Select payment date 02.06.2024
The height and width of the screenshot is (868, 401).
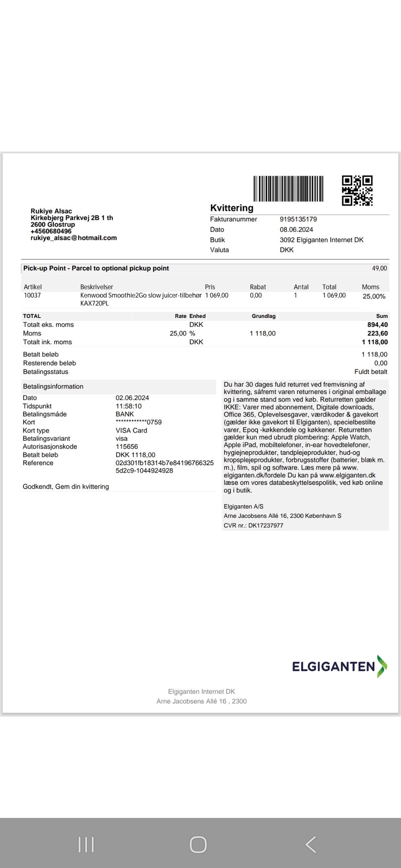tap(132, 398)
